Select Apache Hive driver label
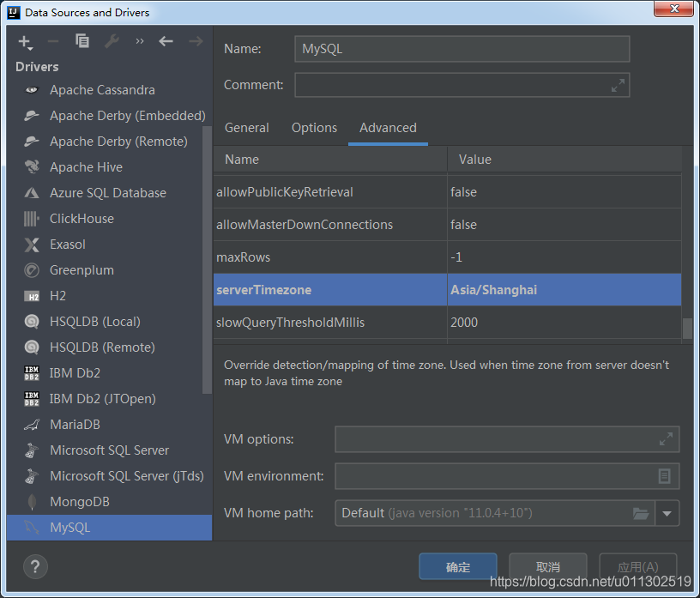 [x=86, y=167]
